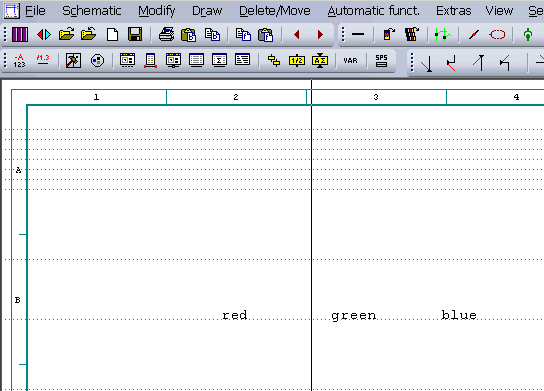
Task: Go to next page with red right arrow
Action: (x=320, y=35)
